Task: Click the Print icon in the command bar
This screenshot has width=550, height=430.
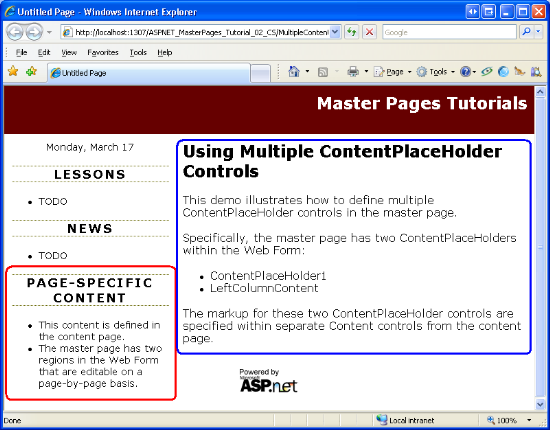Action: tap(353, 72)
